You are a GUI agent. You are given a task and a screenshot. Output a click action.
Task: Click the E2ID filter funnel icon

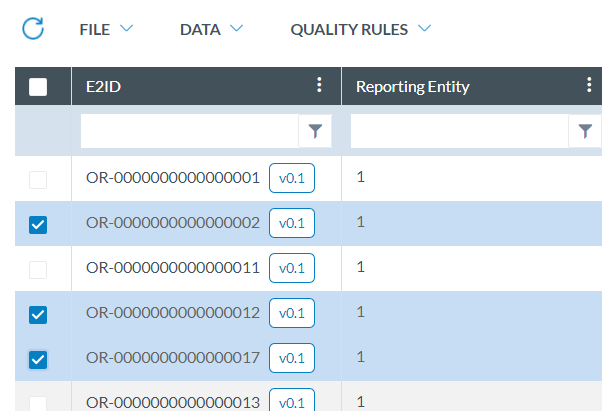[315, 131]
